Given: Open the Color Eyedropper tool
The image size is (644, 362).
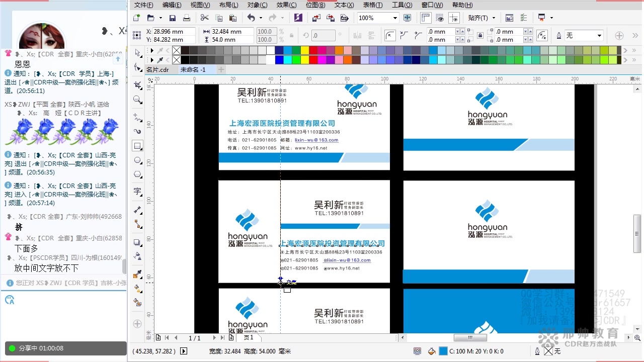Looking at the screenshot, I should [137, 274].
